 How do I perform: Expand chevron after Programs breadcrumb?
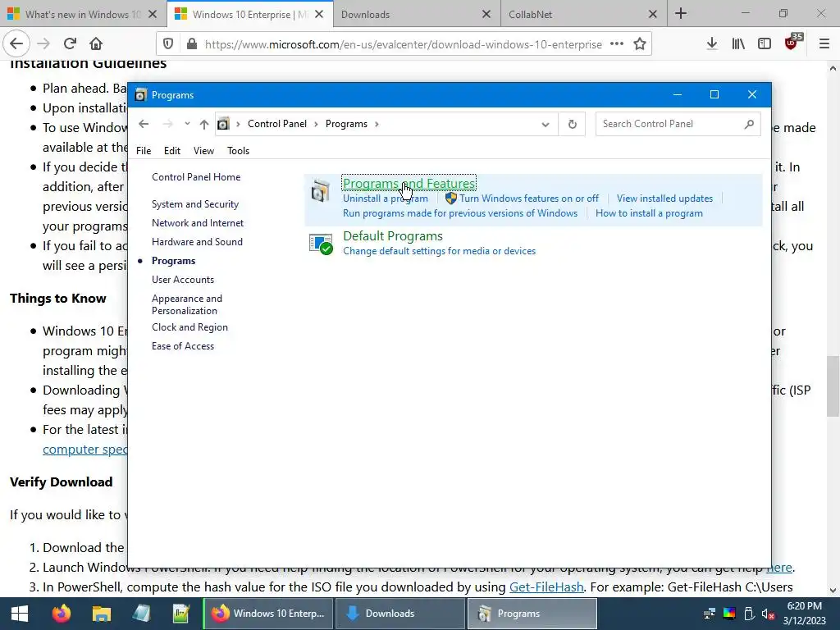pos(377,125)
